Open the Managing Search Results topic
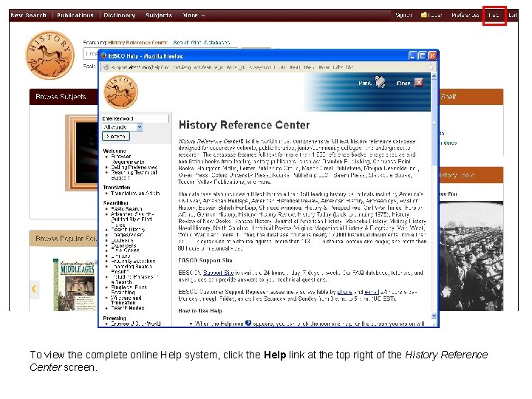Image resolution: width=532 pixels, height=399 pixels. click(x=132, y=269)
